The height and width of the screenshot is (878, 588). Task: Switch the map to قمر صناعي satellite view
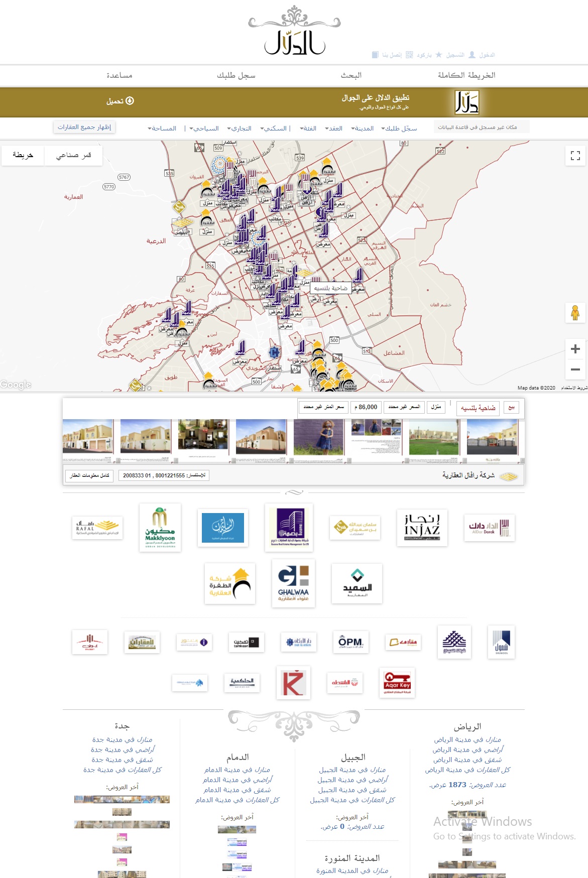point(74,156)
